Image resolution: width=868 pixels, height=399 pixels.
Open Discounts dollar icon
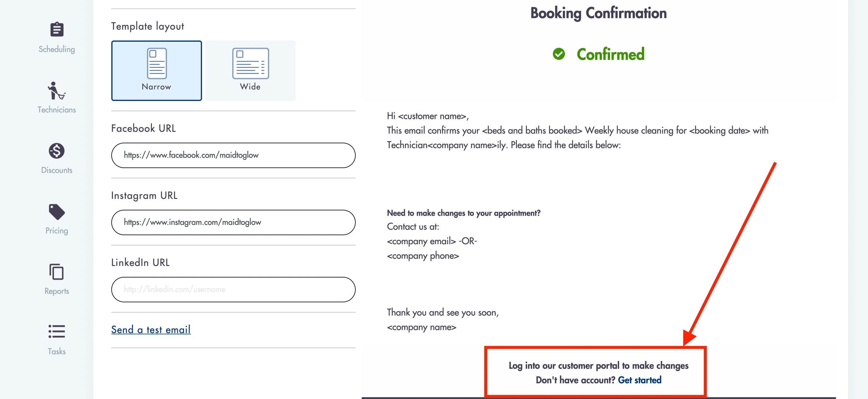click(57, 151)
